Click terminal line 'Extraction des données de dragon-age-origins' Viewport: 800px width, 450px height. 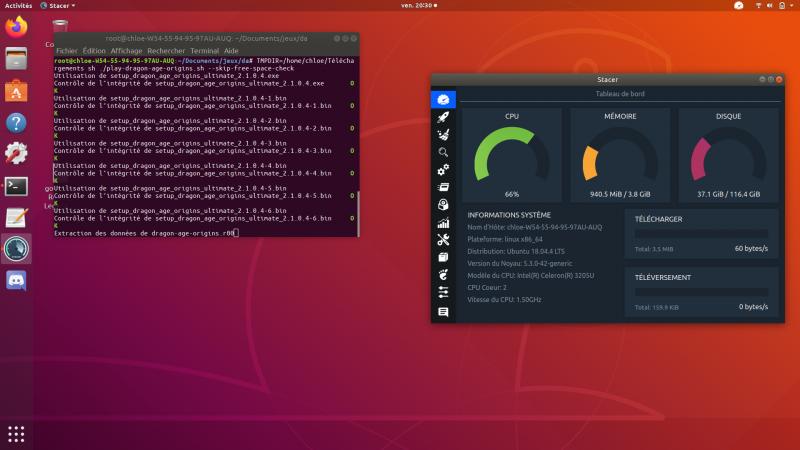coord(144,233)
